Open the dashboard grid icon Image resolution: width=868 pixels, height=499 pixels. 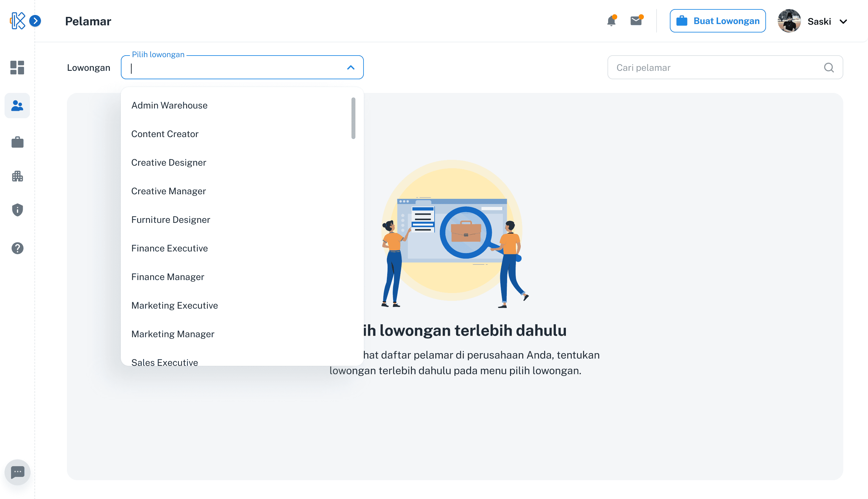(x=17, y=68)
